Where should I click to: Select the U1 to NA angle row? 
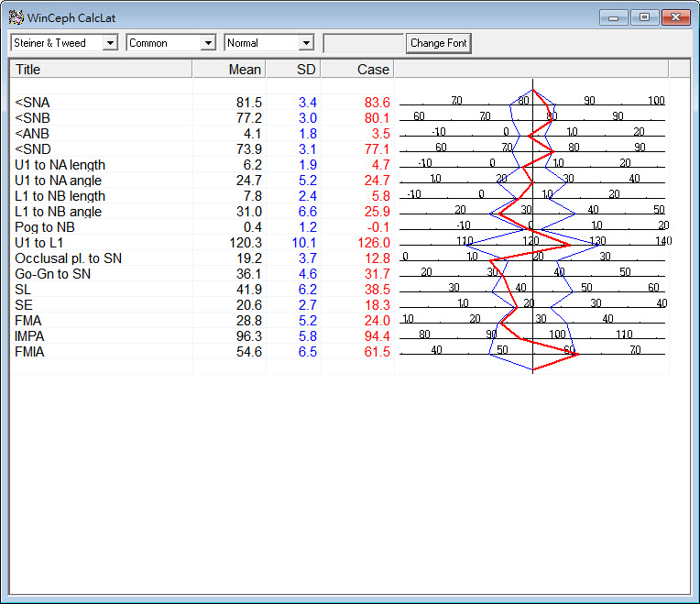click(58, 181)
